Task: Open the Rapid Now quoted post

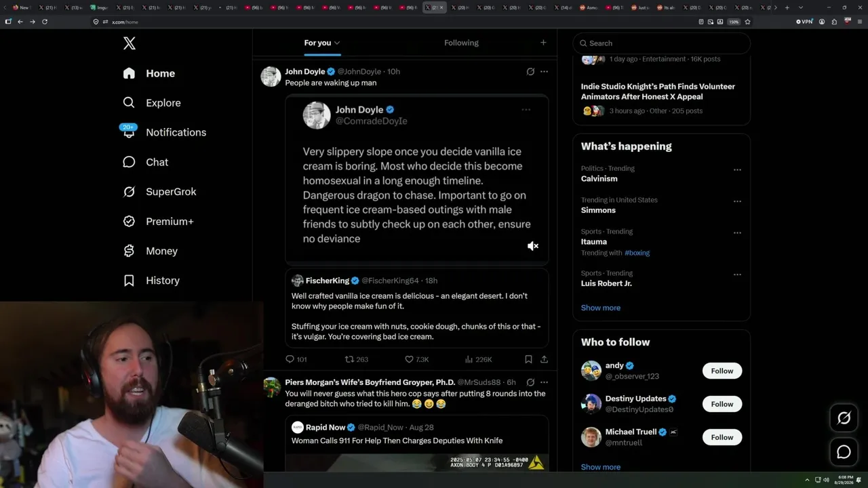Action: 416,443
